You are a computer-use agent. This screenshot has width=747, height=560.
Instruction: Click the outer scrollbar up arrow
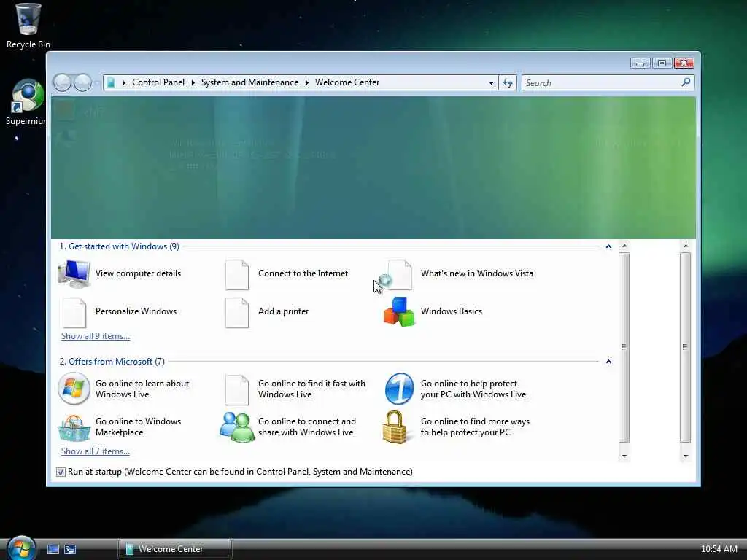pyautogui.click(x=685, y=246)
